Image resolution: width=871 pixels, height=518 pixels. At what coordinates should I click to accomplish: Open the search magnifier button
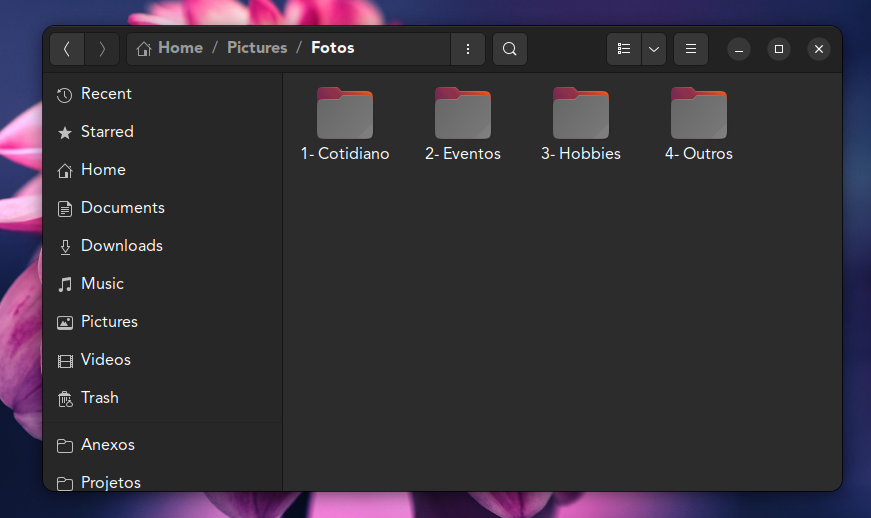[510, 49]
